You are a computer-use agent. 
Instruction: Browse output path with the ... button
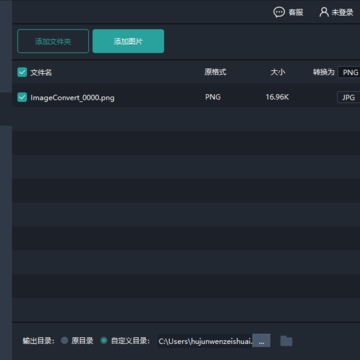(261, 341)
